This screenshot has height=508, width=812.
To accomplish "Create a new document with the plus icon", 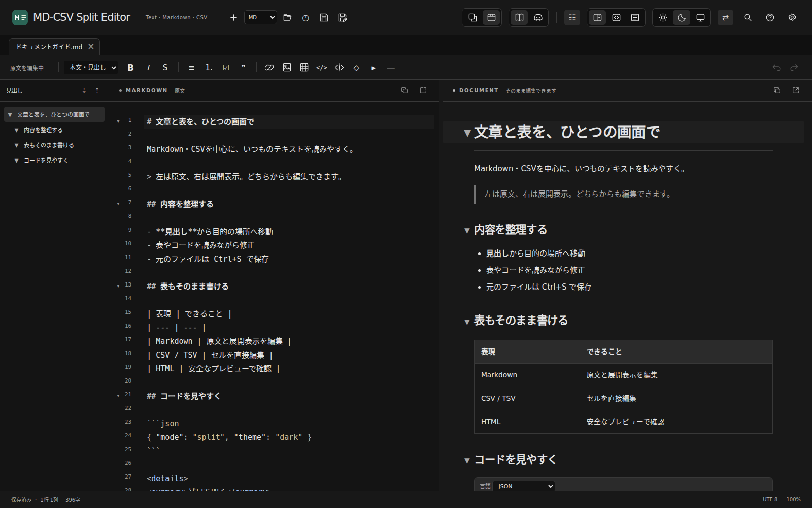I will [x=233, y=17].
